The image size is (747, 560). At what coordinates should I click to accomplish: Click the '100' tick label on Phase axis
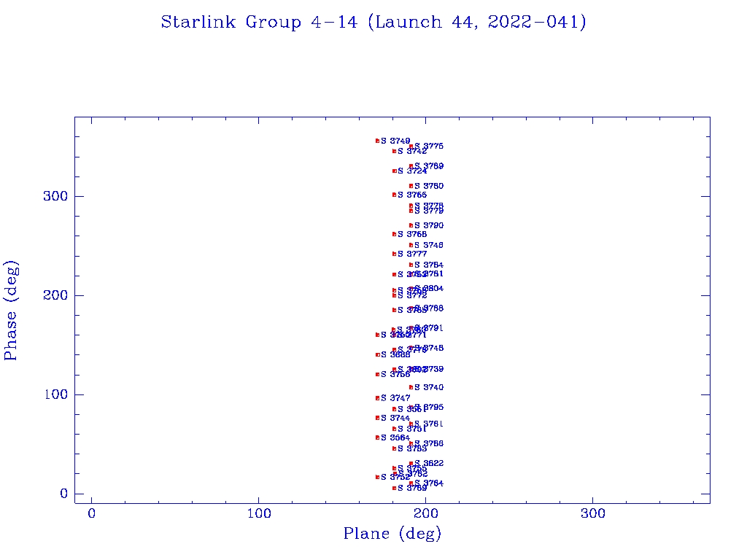[x=56, y=394]
